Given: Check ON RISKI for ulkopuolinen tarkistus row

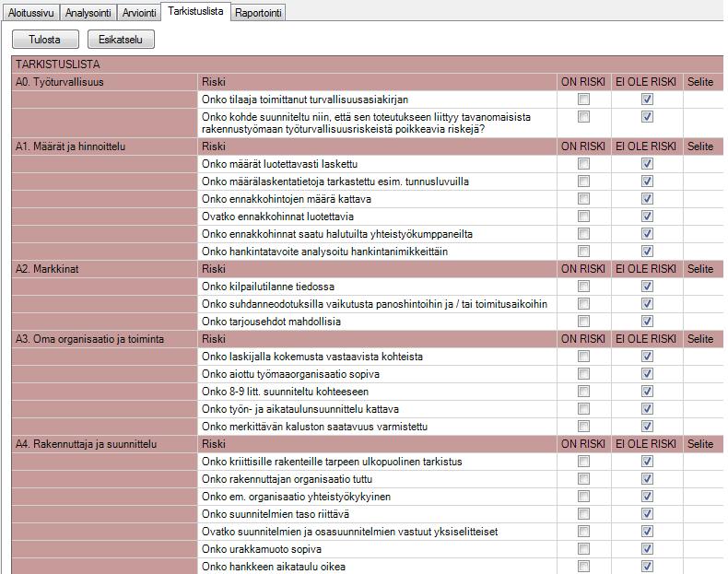Looking at the screenshot, I should 583,462.
